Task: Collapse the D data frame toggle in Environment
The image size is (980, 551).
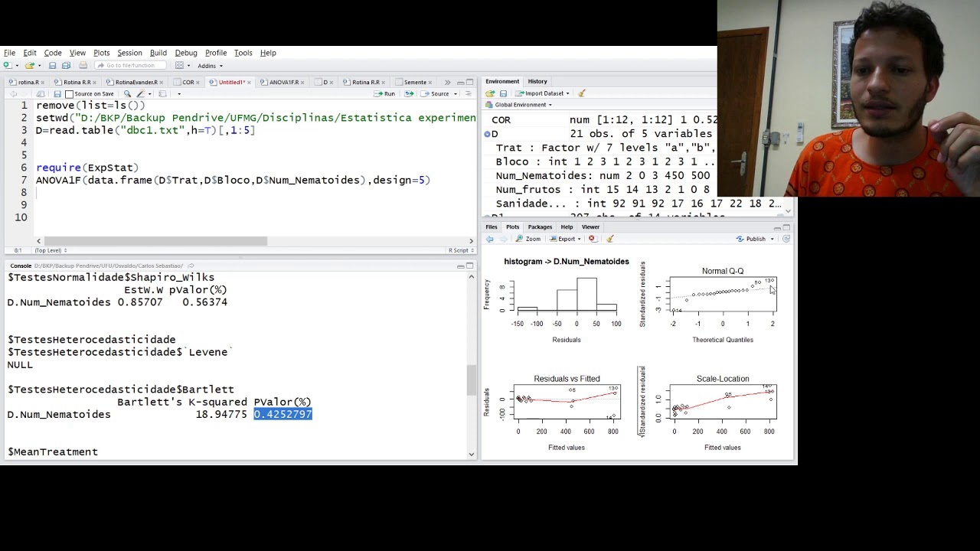Action: pos(487,134)
